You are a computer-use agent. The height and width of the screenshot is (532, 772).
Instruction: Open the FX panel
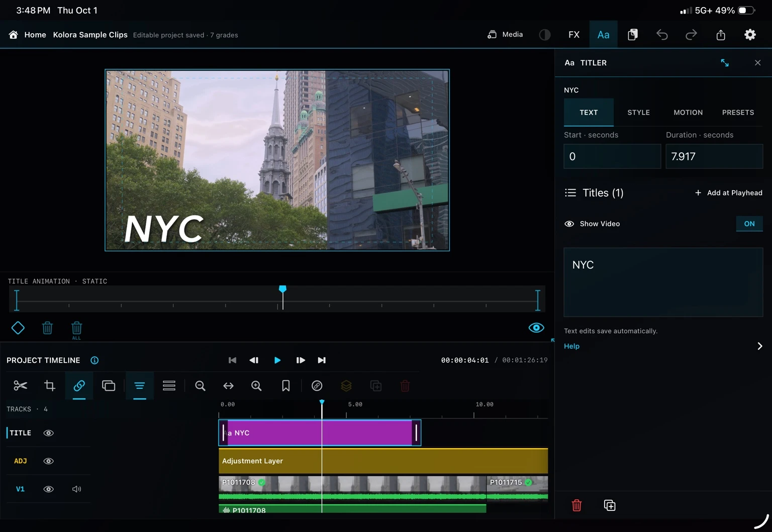click(574, 35)
